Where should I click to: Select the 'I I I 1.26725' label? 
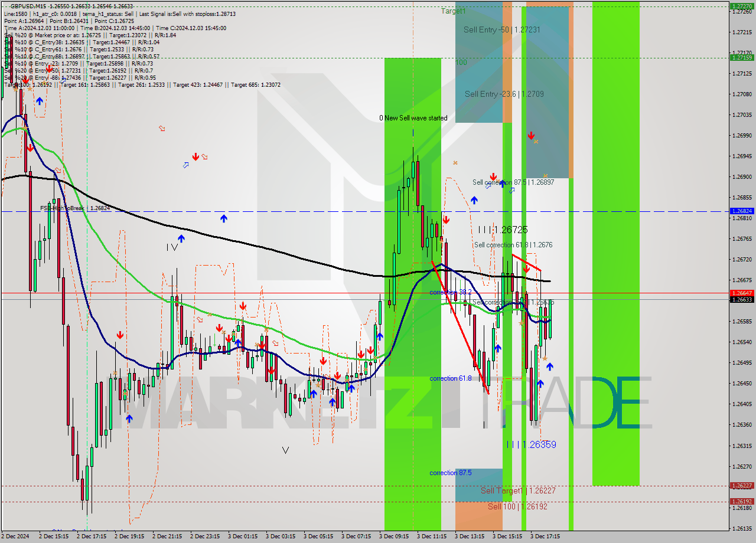pos(503,230)
